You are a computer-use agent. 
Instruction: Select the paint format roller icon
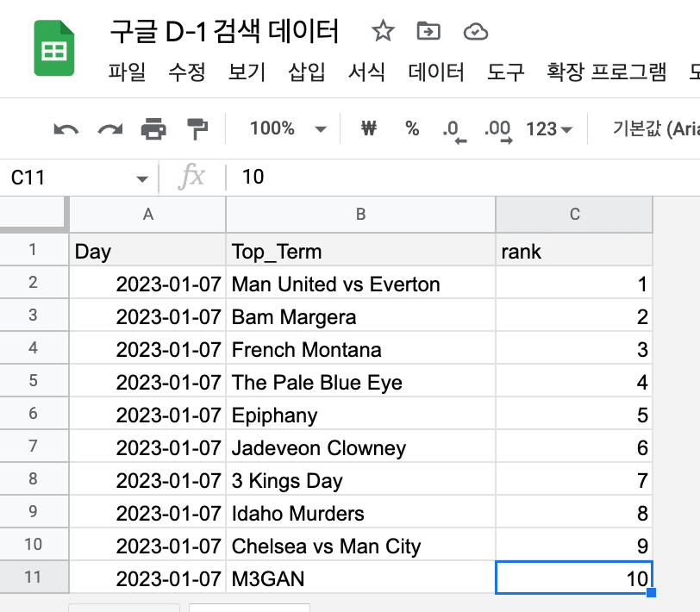(x=197, y=129)
